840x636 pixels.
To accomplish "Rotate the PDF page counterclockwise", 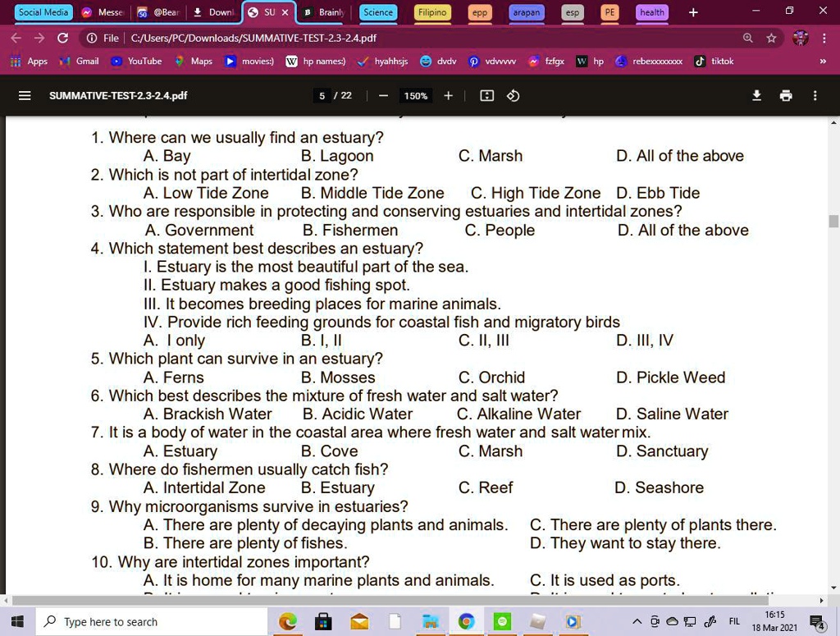I will point(513,96).
